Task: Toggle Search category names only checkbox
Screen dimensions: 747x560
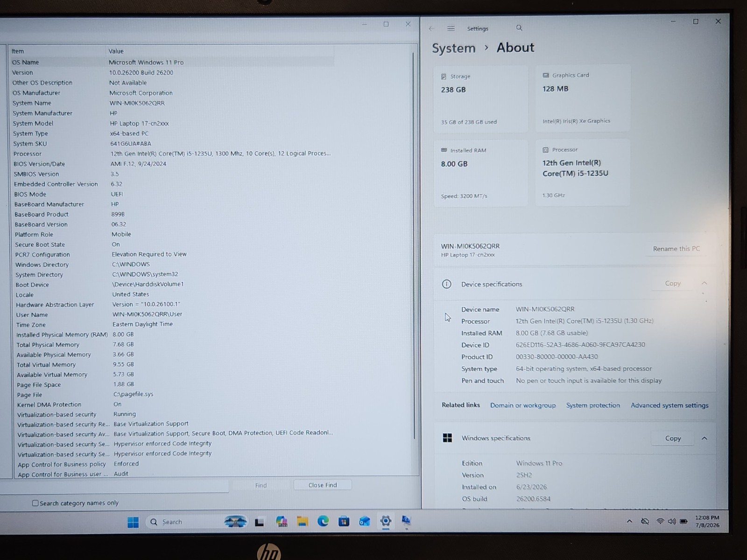Action: 35,503
